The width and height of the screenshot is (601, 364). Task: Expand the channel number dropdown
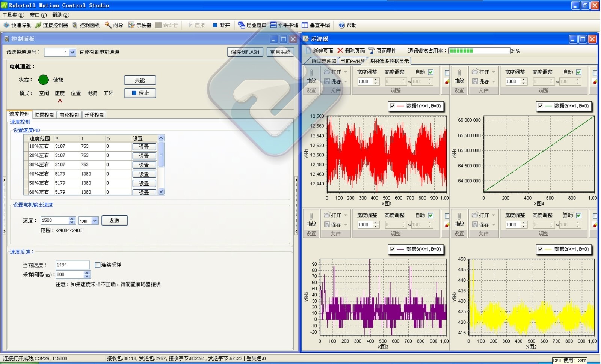[72, 53]
